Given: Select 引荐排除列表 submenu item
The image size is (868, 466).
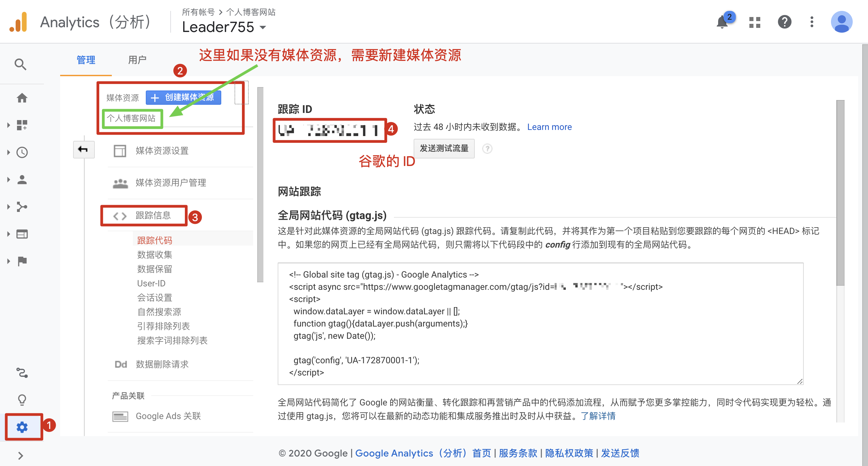Looking at the screenshot, I should click(163, 326).
